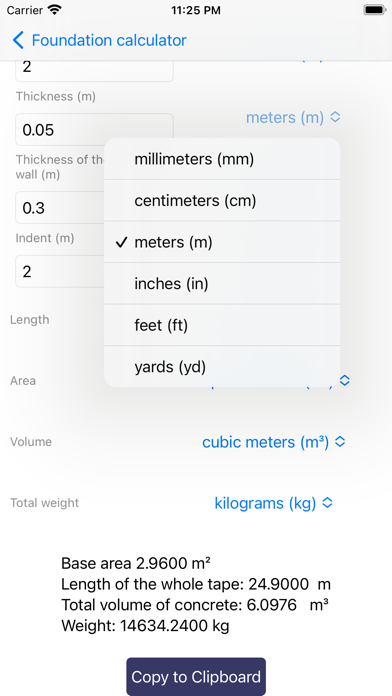Screen dimensions: 392x696
Task: Focus the Thickness field showing 0.05
Action: 94,130
